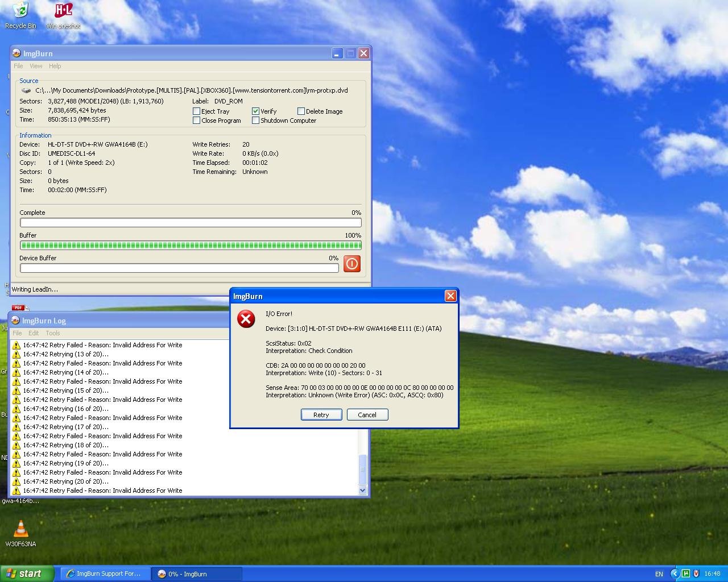
Task: Switch to '0% - ImgBurn' taskbar window
Action: pos(197,574)
